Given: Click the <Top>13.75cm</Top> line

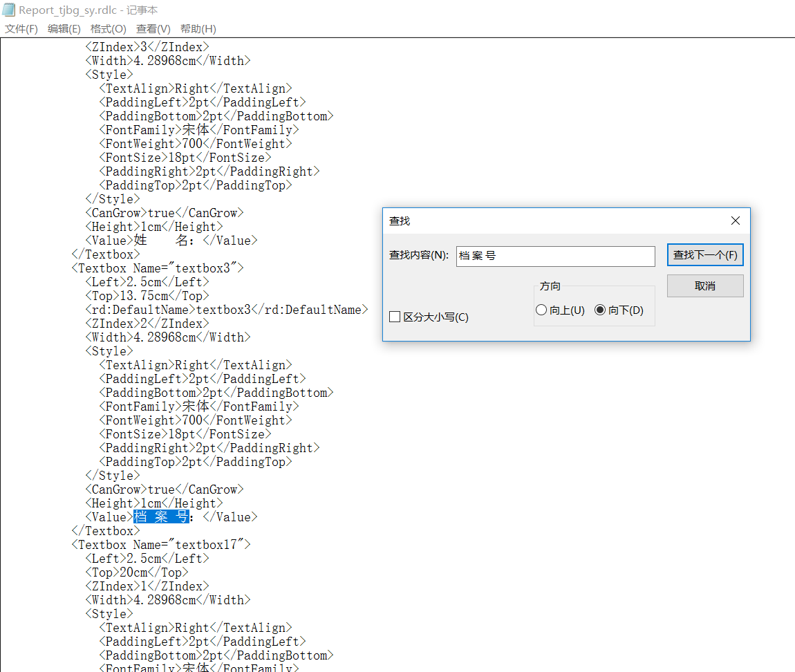Looking at the screenshot, I should [x=147, y=296].
